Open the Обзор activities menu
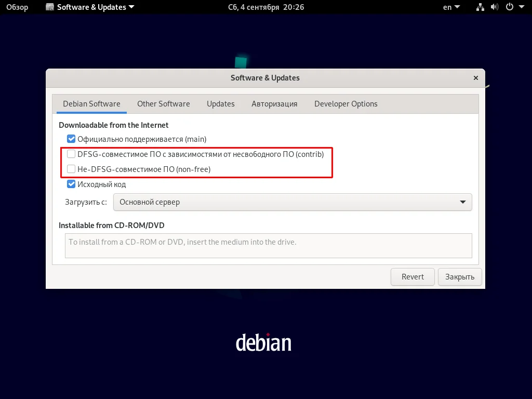The width and height of the screenshot is (532, 399). [17, 7]
